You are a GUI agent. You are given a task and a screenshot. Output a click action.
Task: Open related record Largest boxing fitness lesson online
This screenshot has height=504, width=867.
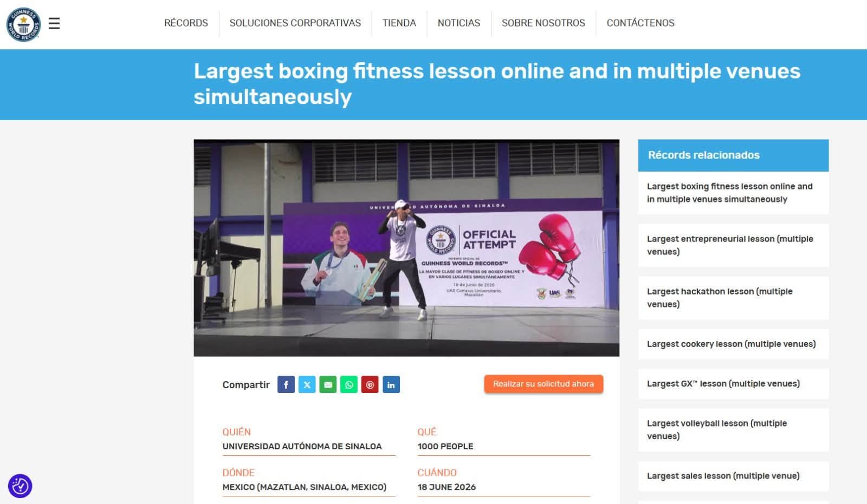pyautogui.click(x=733, y=193)
